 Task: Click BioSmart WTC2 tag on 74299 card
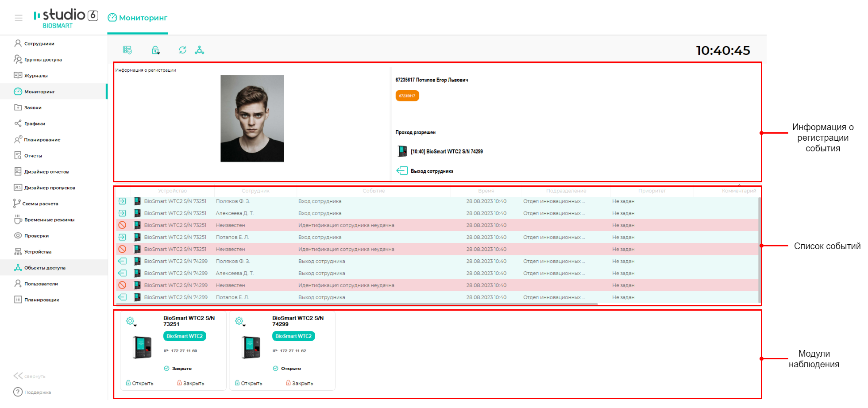(293, 336)
